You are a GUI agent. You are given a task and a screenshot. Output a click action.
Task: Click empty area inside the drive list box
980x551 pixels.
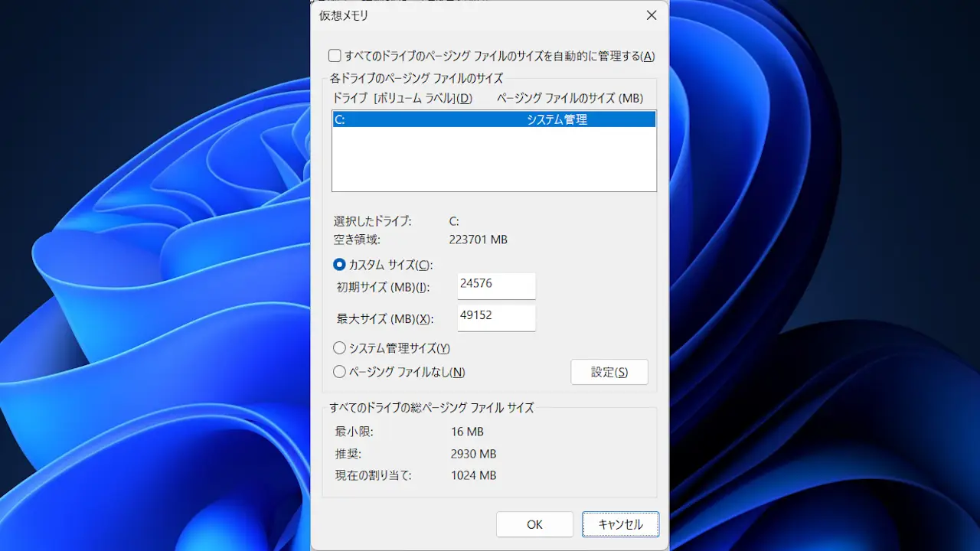(493, 161)
